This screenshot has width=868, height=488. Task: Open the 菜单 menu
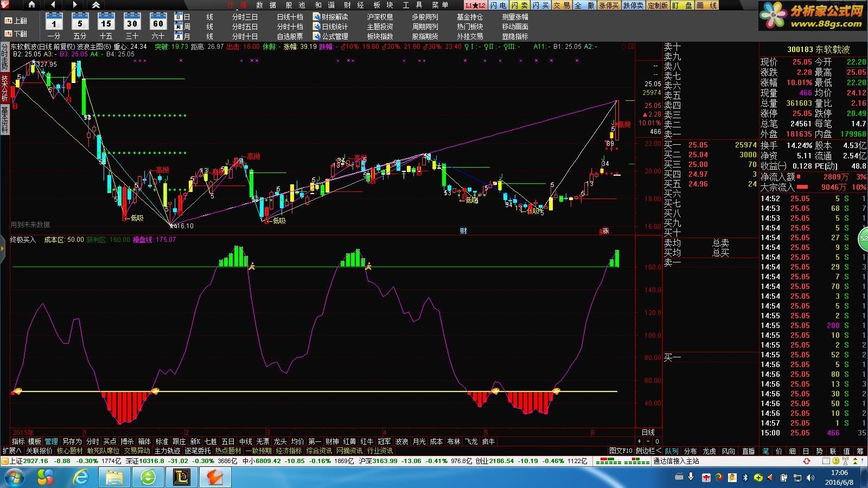point(439,5)
